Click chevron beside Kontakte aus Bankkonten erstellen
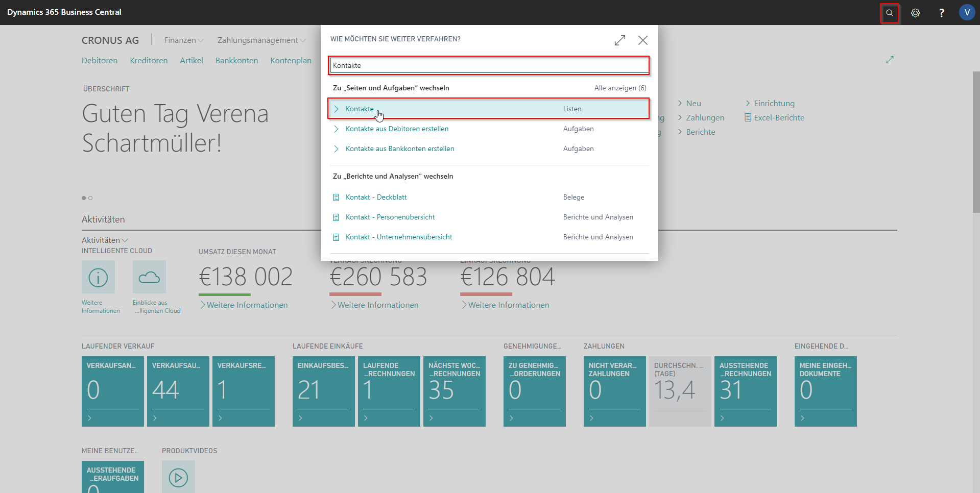980x493 pixels. click(336, 149)
